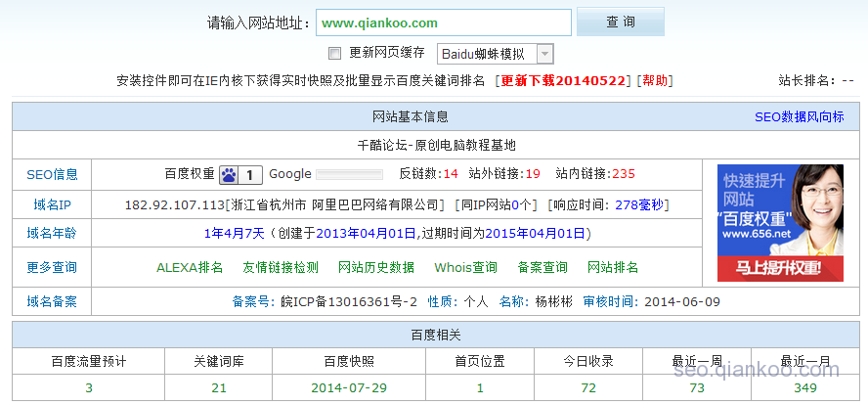Click 关键词库 value 21
The image size is (868, 405).
coord(219,387)
